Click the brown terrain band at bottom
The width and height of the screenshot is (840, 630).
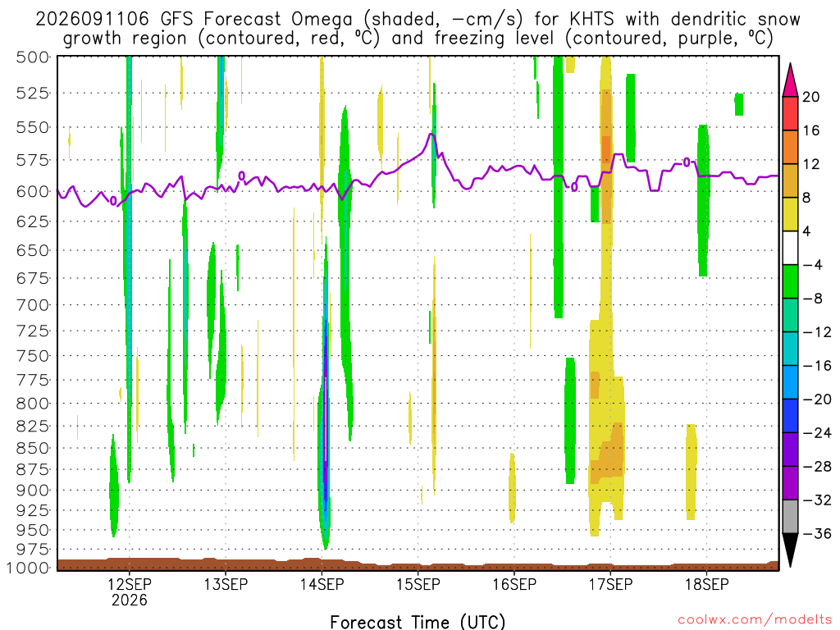[x=418, y=565]
